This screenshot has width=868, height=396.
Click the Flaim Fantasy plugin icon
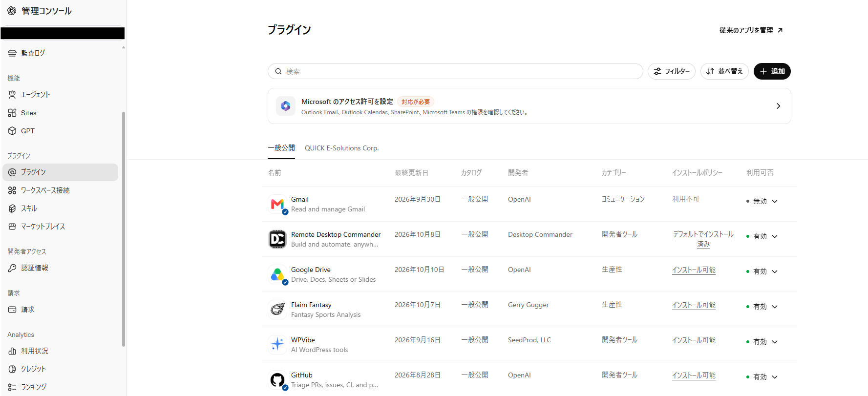277,310
